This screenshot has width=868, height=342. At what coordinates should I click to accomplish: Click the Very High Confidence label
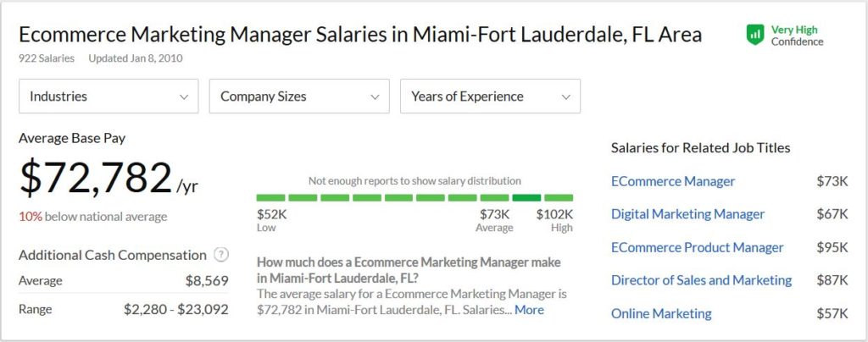tap(797, 36)
